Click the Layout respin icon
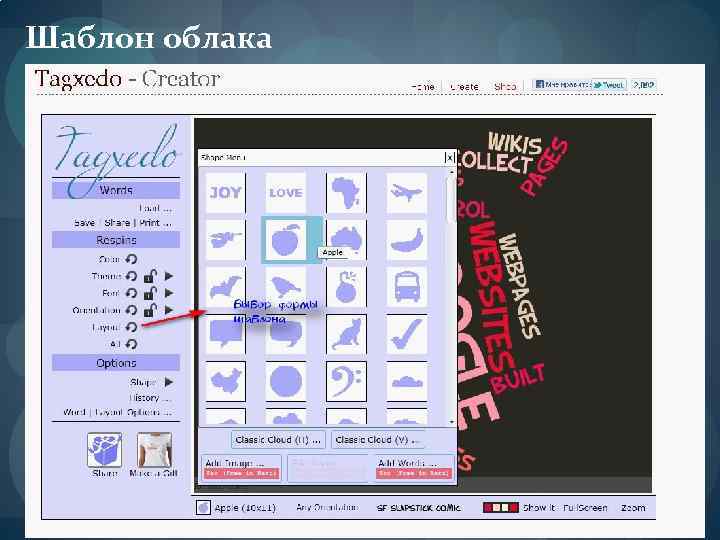720x540 pixels. pyautogui.click(x=131, y=327)
